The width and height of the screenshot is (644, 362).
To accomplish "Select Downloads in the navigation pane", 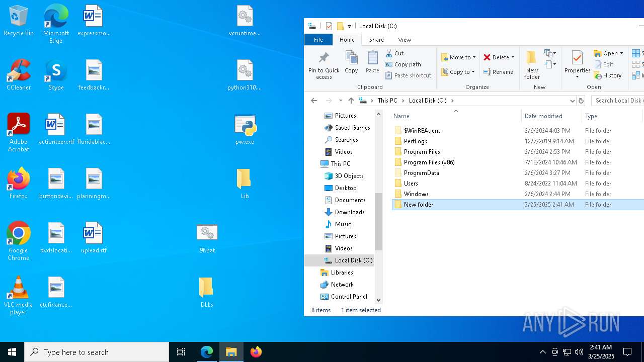I will [350, 212].
